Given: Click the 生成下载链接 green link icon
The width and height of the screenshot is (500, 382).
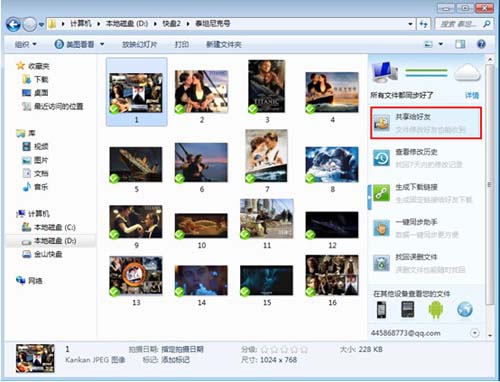Looking at the screenshot, I should point(382,193).
